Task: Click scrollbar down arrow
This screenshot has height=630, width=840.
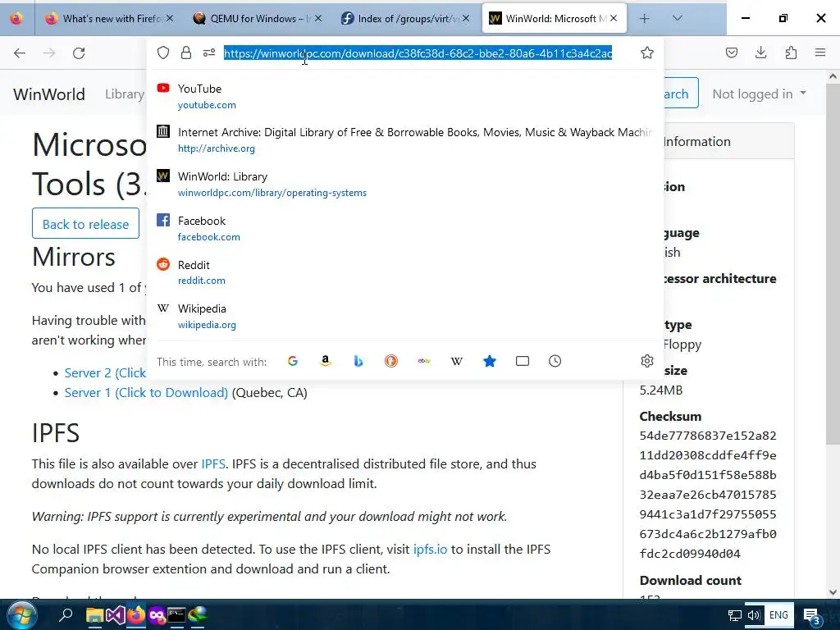Action: 833,592
